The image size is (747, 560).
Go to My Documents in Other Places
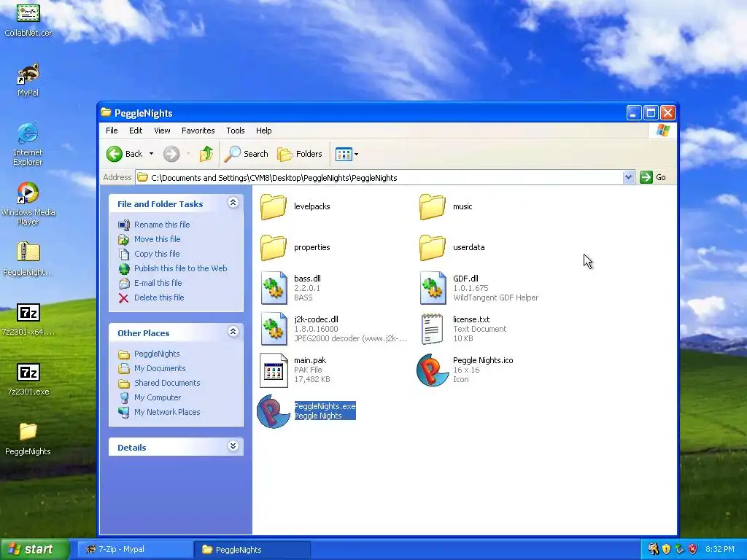click(x=160, y=368)
